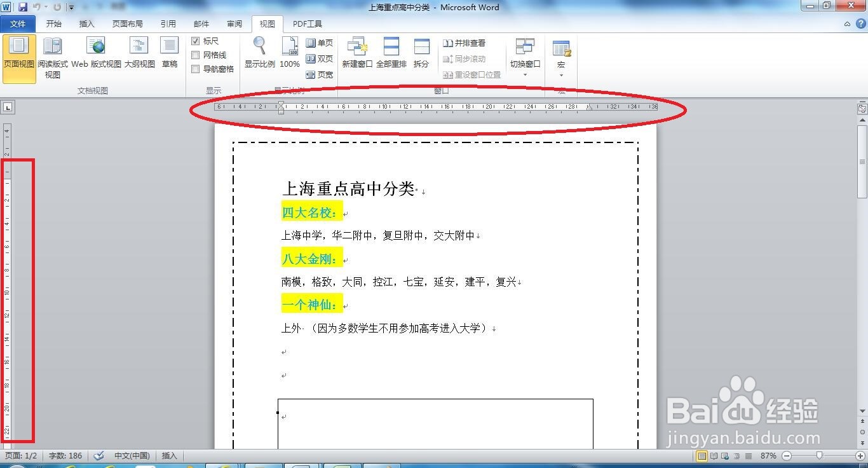
Task: Open the Undo history dropdown arrow
Action: 46,8
